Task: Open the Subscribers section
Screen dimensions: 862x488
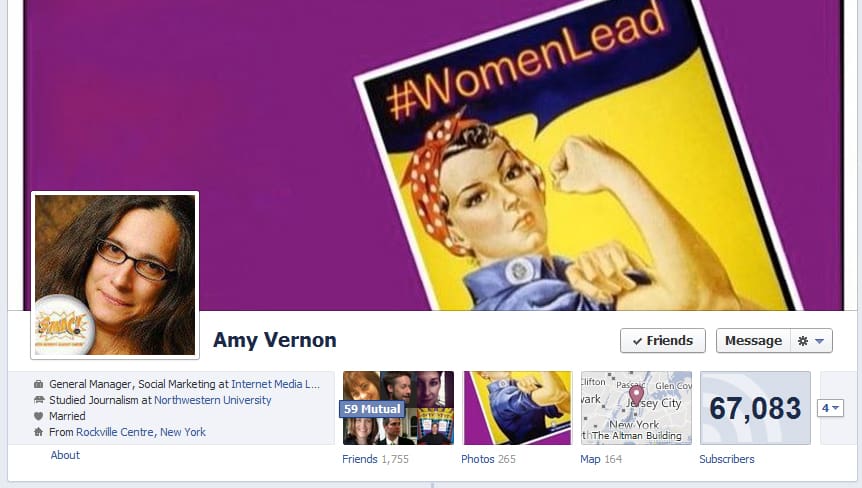Action: [727, 459]
